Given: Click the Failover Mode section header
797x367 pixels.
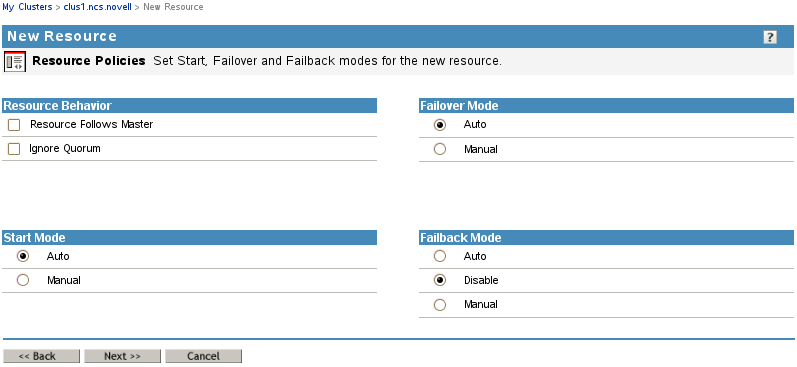Looking at the screenshot, I should click(x=606, y=106).
